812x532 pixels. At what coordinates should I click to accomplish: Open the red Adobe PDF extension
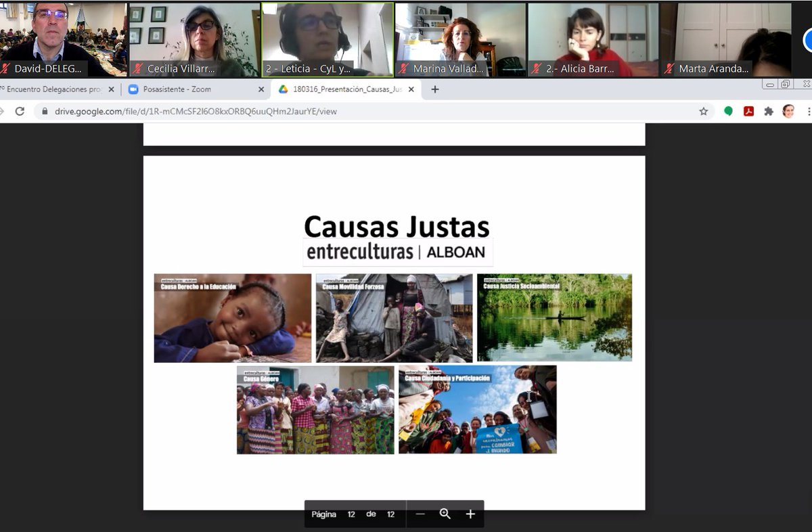click(x=748, y=111)
